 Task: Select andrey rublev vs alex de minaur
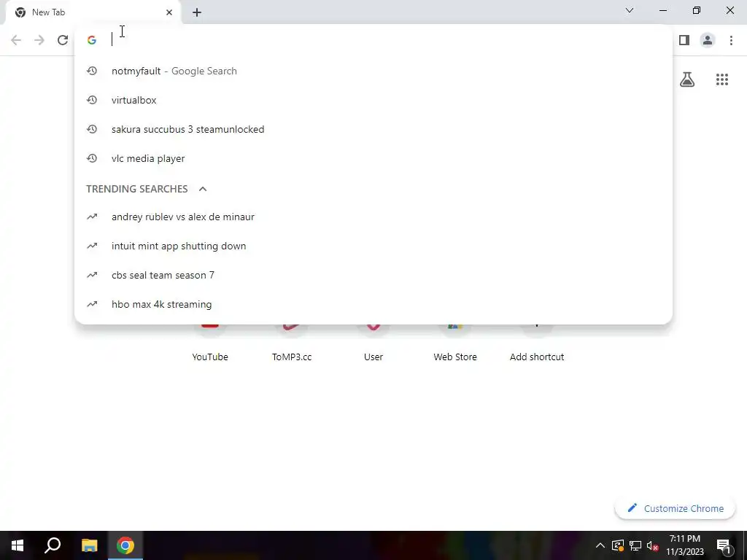[x=373, y=217]
